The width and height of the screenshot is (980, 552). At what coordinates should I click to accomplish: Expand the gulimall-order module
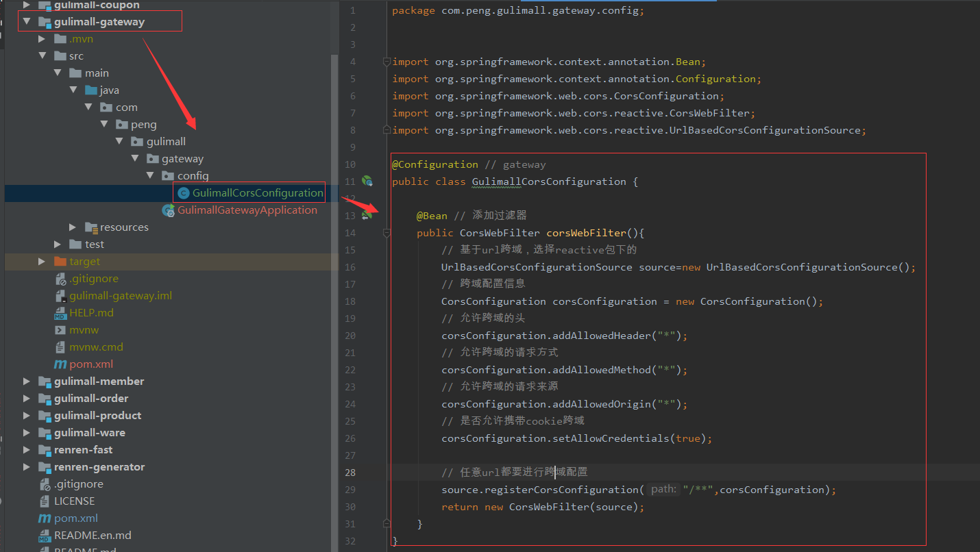tap(27, 398)
